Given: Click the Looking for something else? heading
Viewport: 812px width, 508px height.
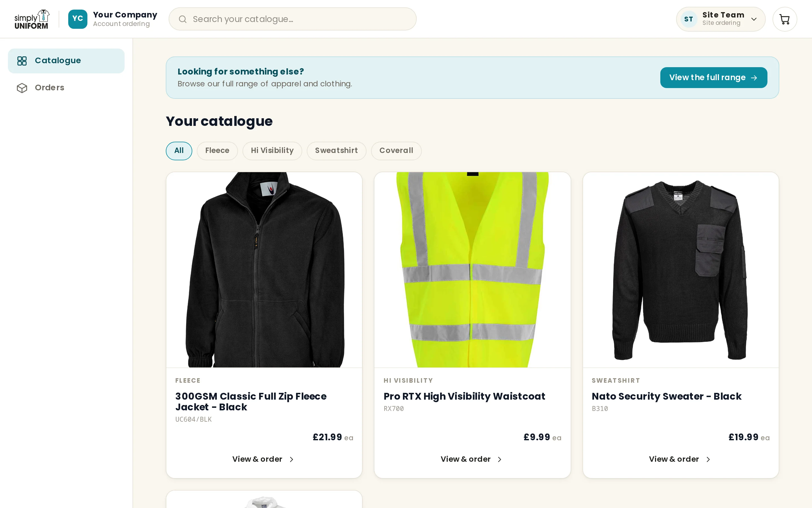Looking at the screenshot, I should (x=240, y=72).
